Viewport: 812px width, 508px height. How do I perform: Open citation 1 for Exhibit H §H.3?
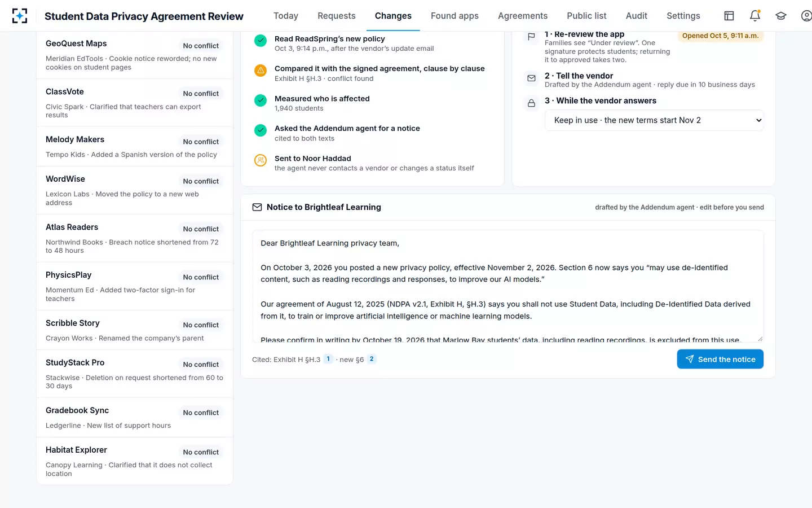[x=328, y=359]
